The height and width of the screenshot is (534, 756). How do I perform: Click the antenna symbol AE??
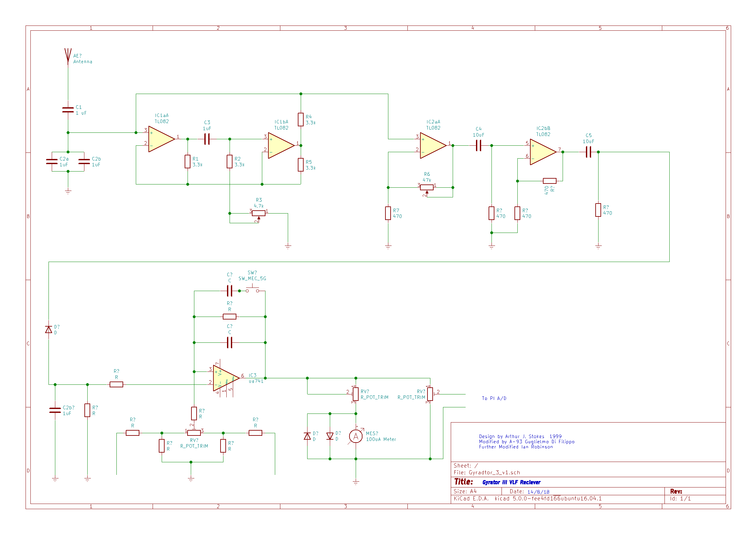[68, 55]
